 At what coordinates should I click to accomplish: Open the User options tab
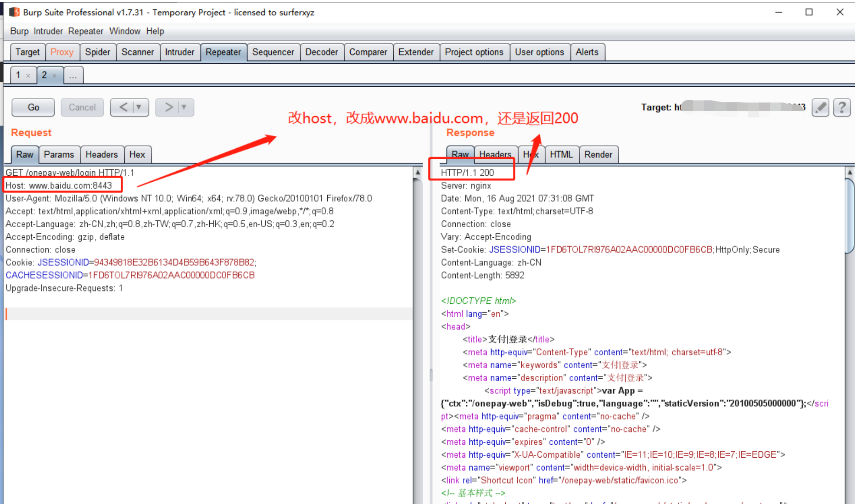539,52
